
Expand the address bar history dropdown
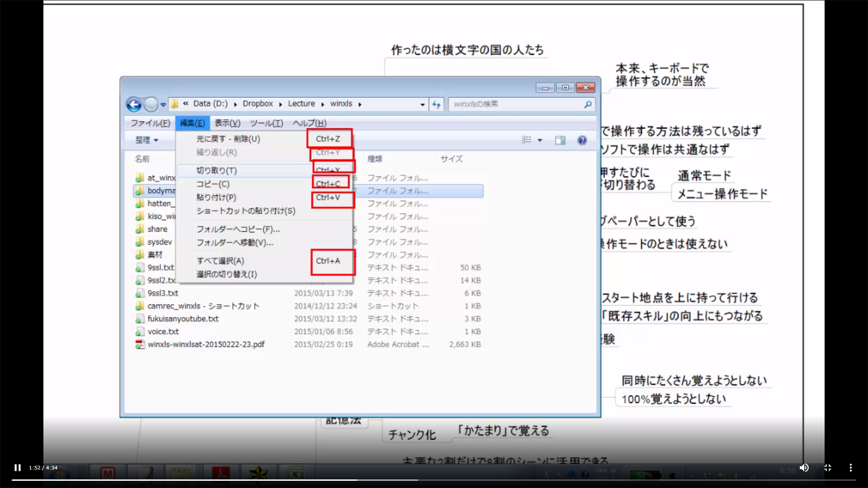point(422,104)
